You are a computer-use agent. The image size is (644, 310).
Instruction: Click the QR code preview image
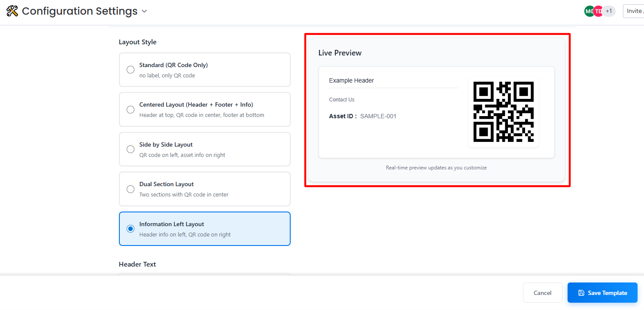[x=504, y=112]
